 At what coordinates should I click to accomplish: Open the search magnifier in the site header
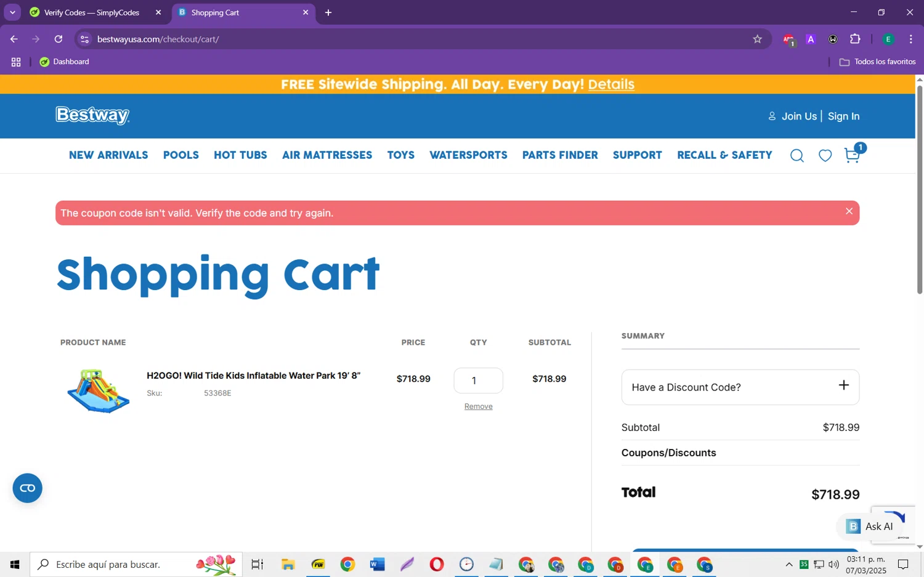pos(796,156)
